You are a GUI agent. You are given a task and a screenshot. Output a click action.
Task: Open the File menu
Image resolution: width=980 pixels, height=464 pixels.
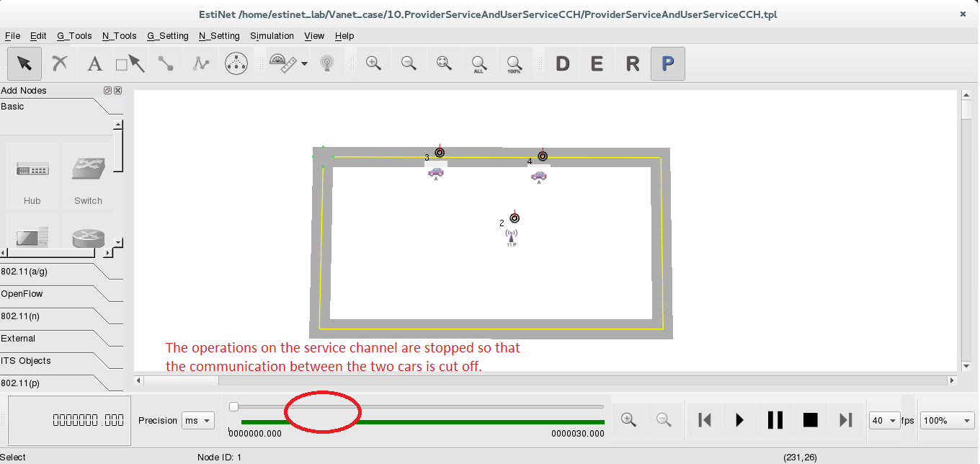(13, 35)
